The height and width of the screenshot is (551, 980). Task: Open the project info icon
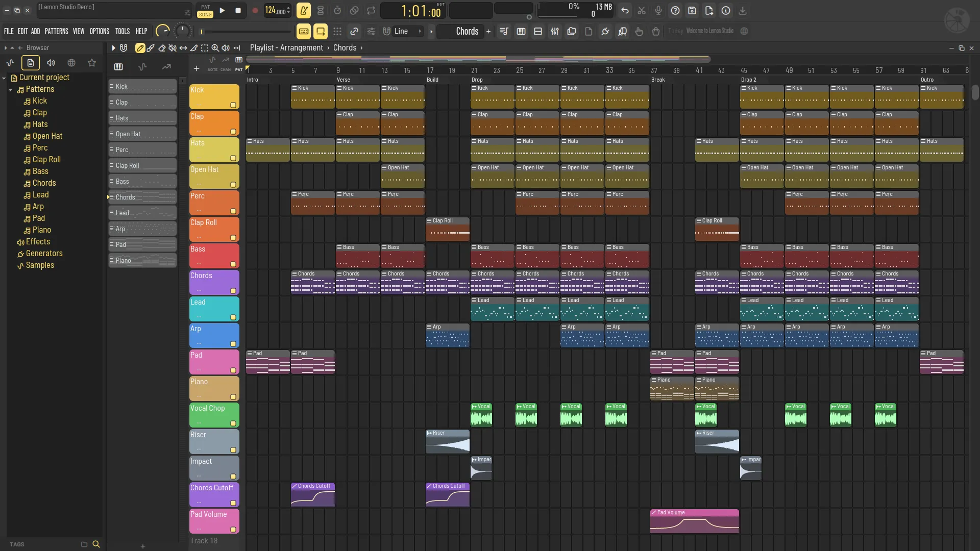tap(726, 11)
